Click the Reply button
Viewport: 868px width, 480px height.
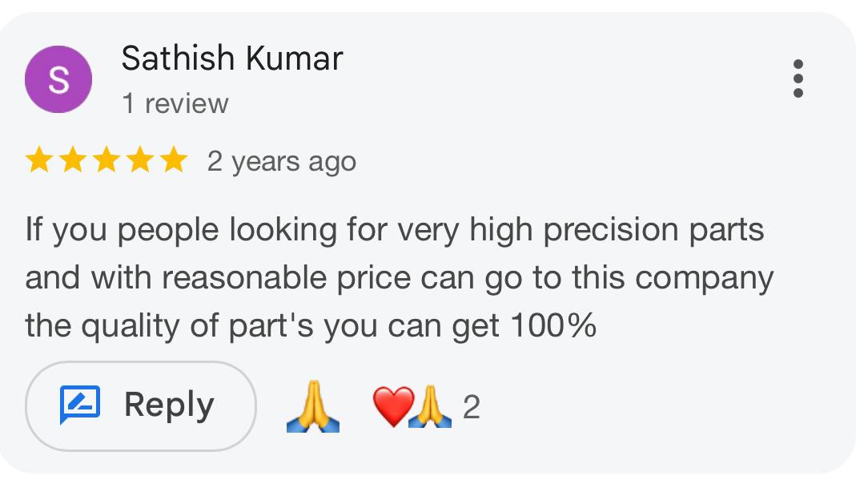[x=141, y=405]
